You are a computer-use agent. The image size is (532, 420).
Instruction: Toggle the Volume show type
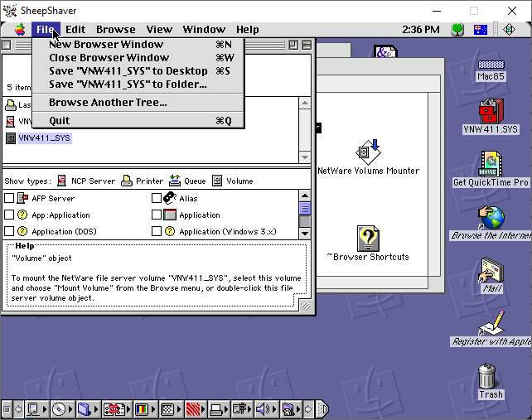click(x=233, y=181)
